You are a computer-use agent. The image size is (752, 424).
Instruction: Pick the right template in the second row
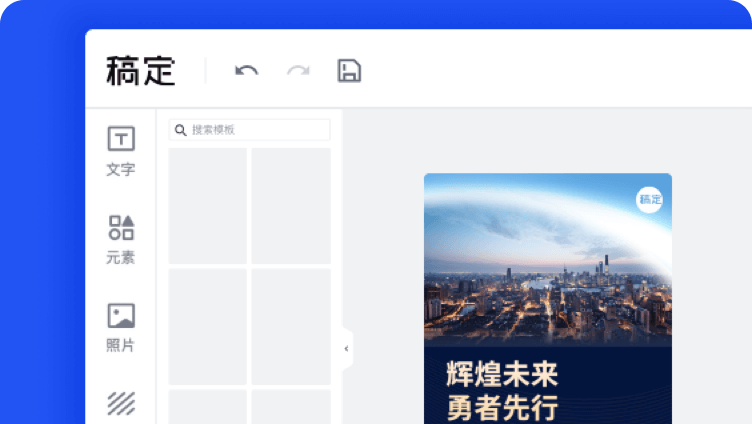pyautogui.click(x=290, y=326)
